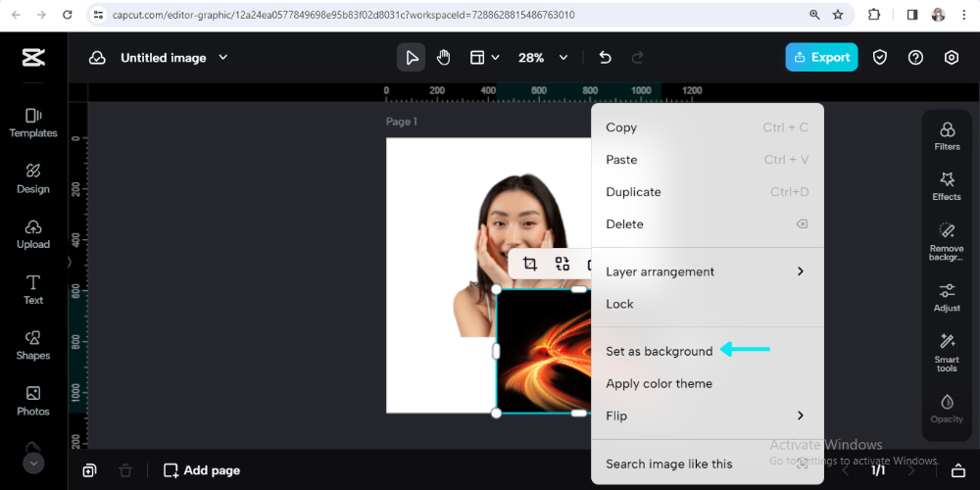Choose Copy from the context menu

707,127
